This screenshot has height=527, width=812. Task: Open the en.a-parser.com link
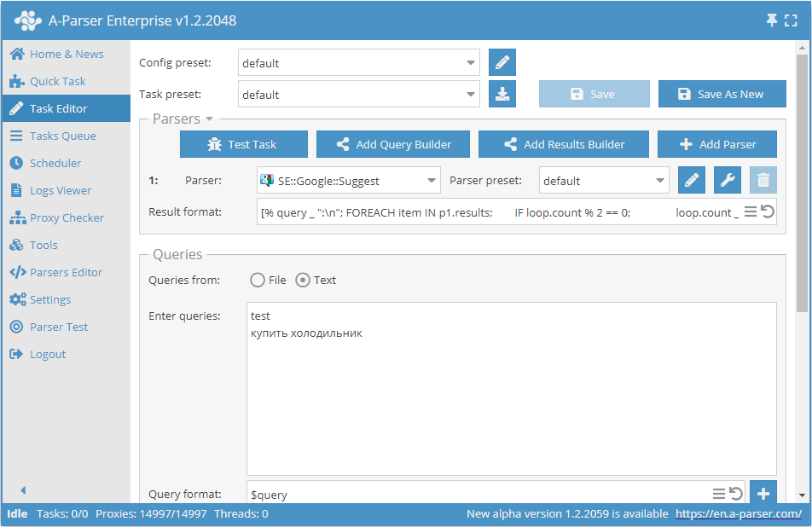click(x=739, y=513)
